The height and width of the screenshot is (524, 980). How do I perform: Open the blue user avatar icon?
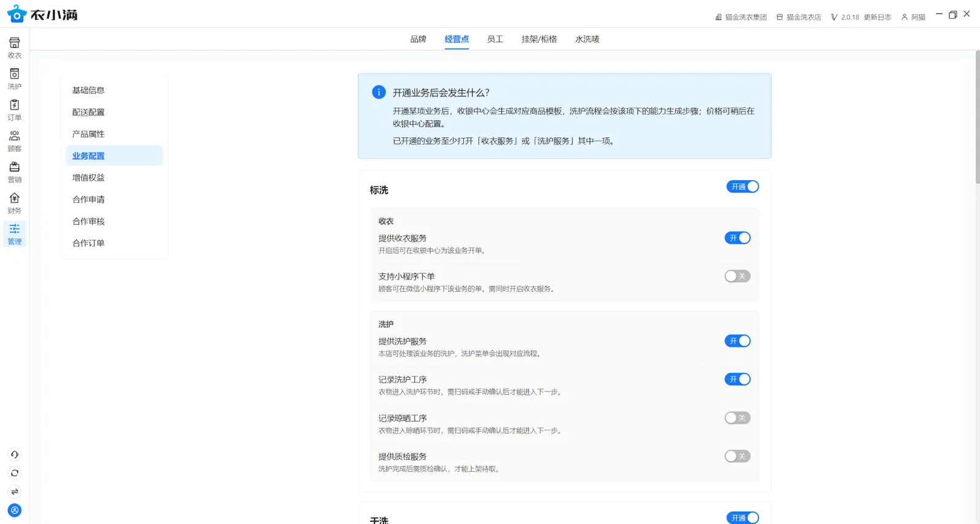15,511
